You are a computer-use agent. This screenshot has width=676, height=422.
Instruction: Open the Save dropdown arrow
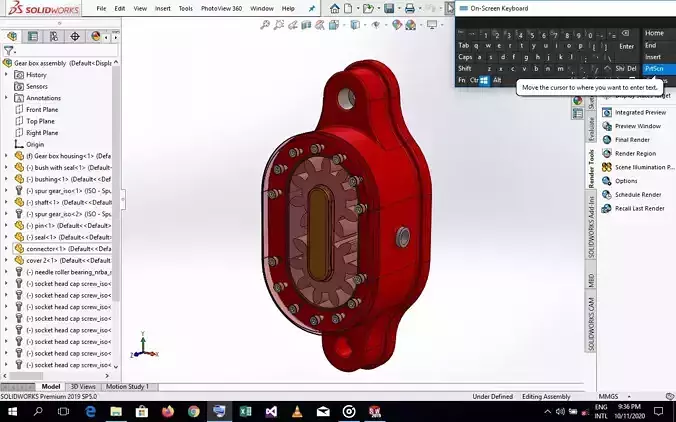(399, 8)
